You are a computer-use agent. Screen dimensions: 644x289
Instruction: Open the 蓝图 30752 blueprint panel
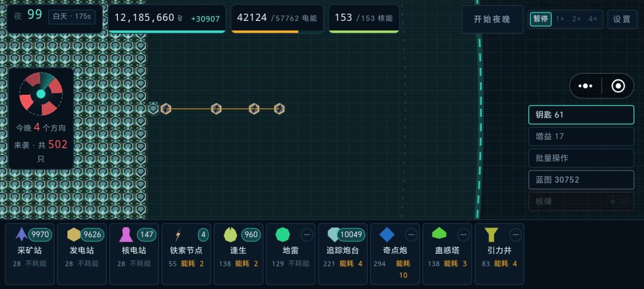(x=581, y=180)
